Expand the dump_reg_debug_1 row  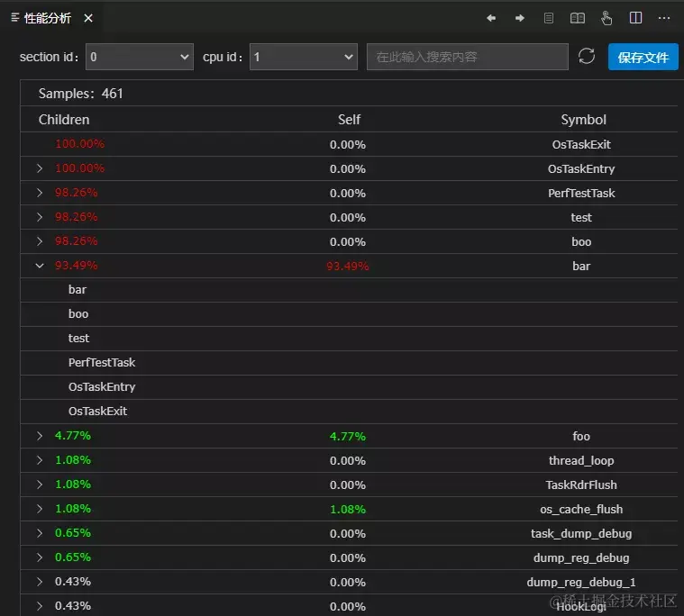40,582
